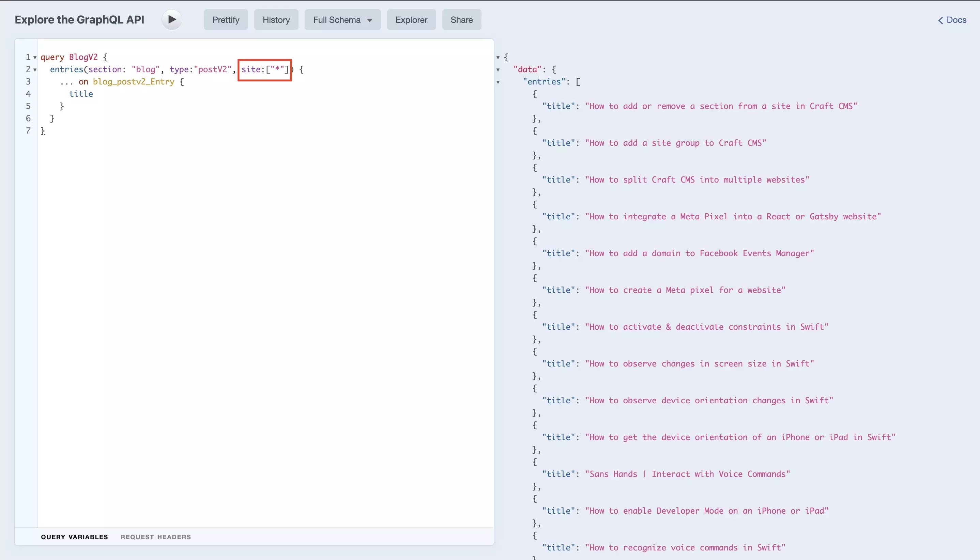Collapse the "entries" array disclosure triangle

pyautogui.click(x=498, y=82)
